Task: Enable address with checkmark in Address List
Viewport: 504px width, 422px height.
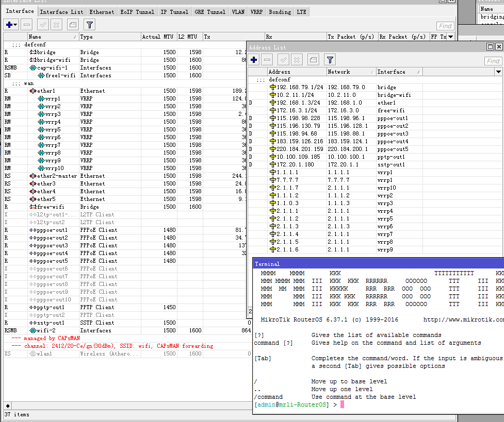Action: [284, 60]
